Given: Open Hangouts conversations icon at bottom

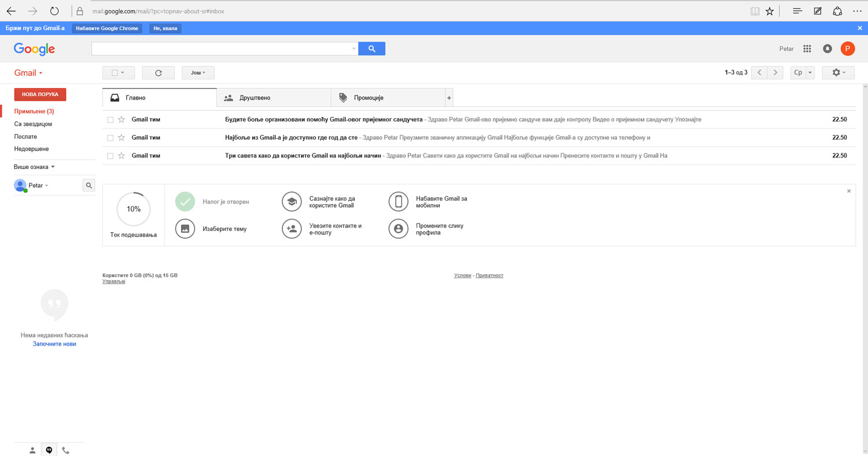Looking at the screenshot, I should tap(49, 450).
